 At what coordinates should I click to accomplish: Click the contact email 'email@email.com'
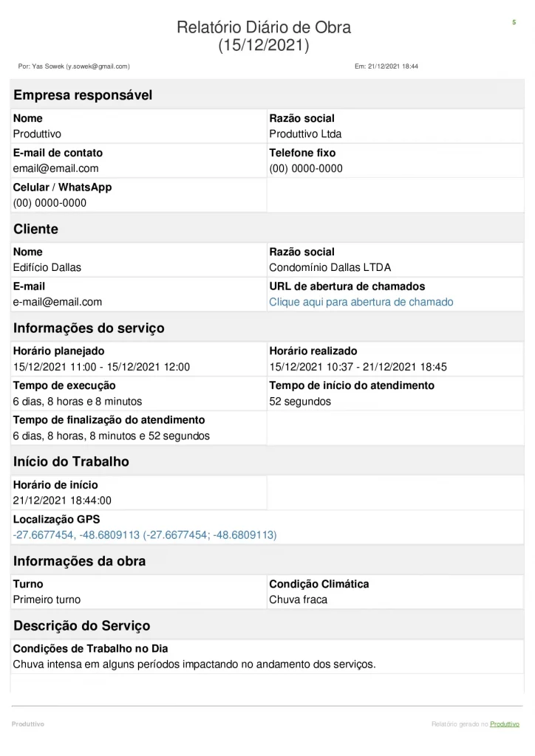(x=55, y=168)
